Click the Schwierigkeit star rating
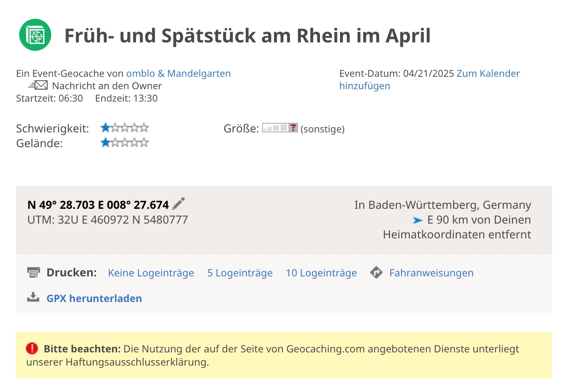This screenshot has height=392, width=568. pos(124,128)
